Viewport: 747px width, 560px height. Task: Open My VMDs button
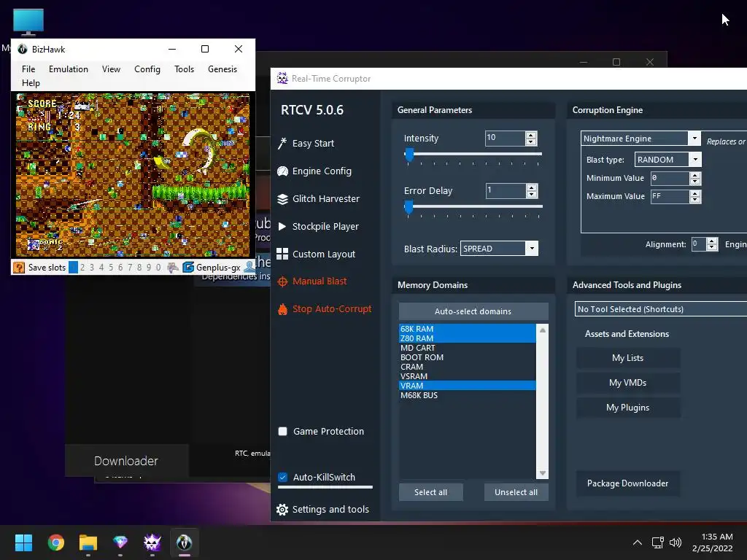[x=628, y=383]
